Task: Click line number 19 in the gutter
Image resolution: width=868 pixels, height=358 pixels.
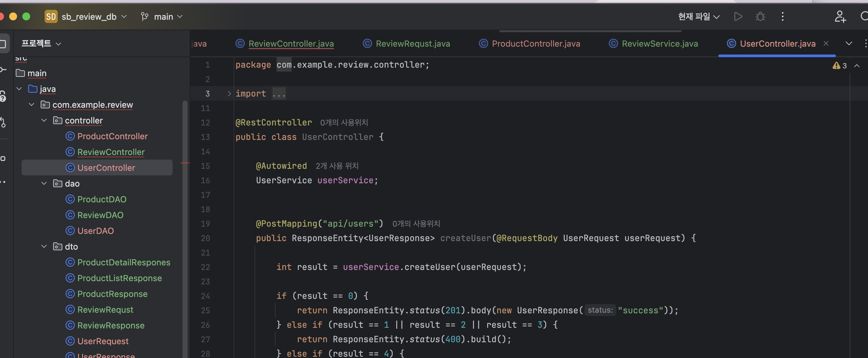Action: coord(205,223)
